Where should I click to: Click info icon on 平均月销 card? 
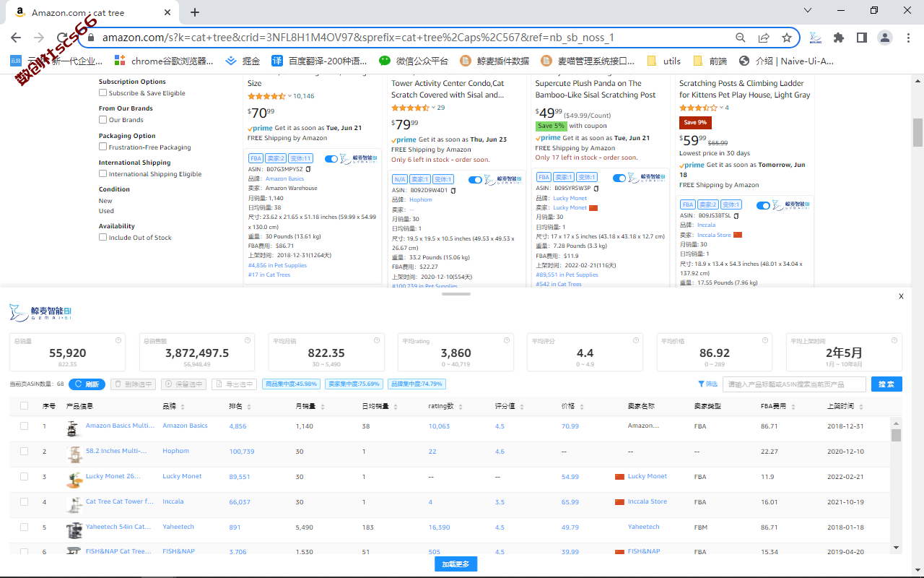coord(378,340)
